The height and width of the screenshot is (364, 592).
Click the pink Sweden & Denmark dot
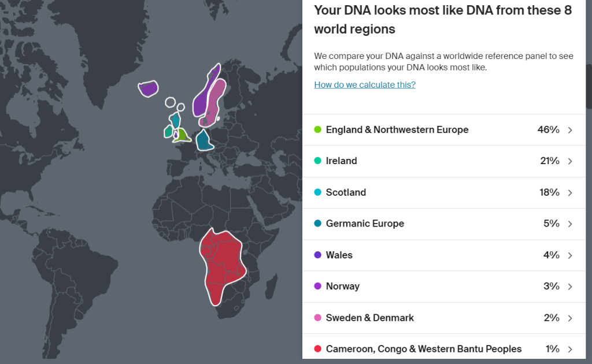[317, 318]
